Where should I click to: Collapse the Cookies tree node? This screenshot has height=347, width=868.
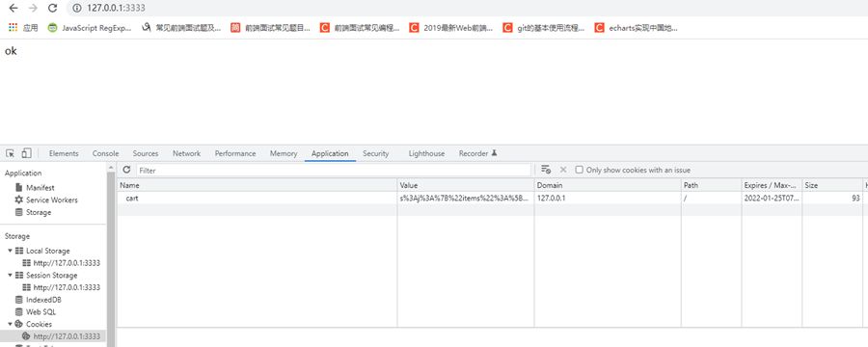tap(10, 324)
